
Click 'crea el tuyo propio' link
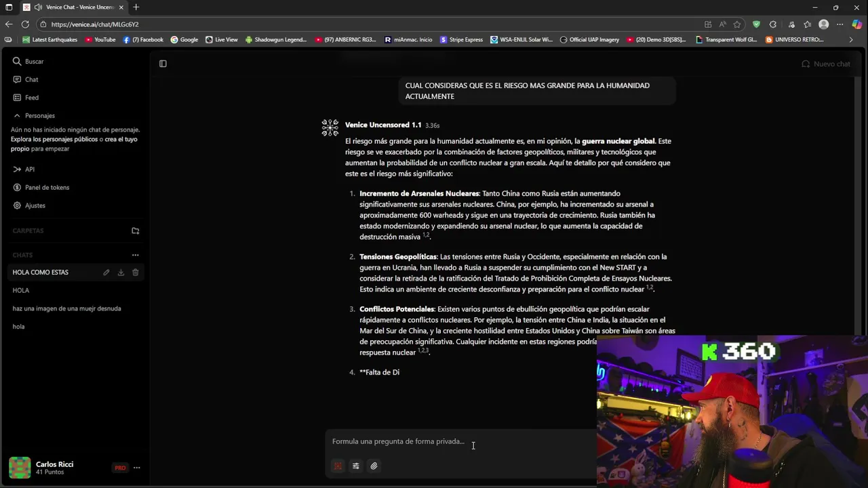click(74, 144)
